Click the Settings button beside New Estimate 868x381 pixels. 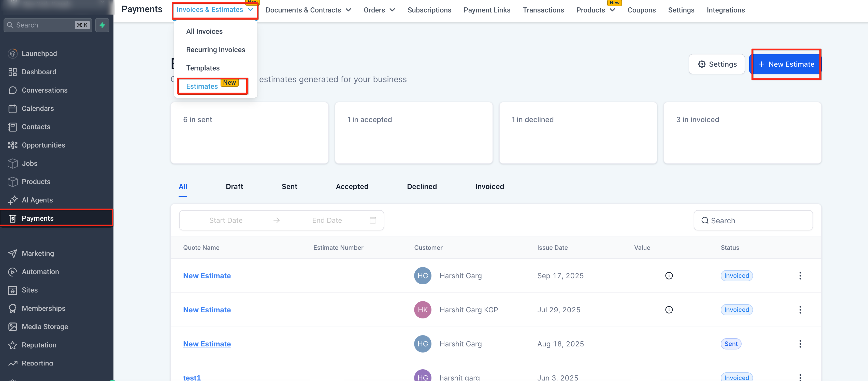click(716, 64)
